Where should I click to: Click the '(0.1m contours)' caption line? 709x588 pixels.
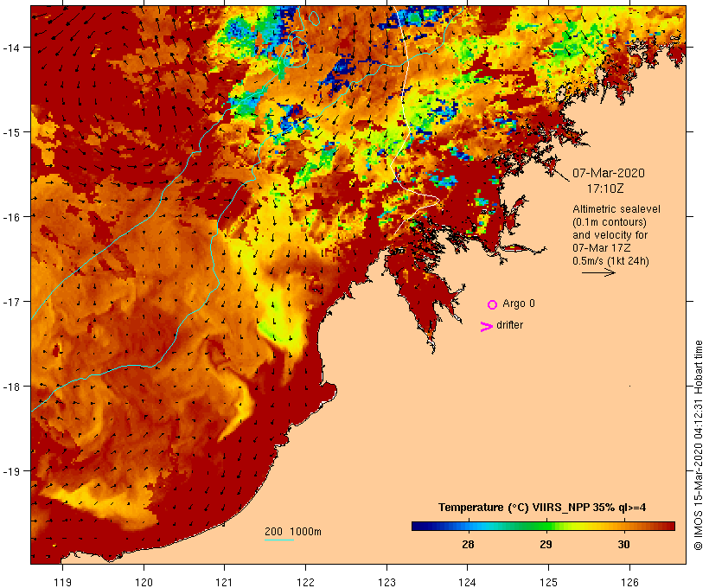click(610, 222)
